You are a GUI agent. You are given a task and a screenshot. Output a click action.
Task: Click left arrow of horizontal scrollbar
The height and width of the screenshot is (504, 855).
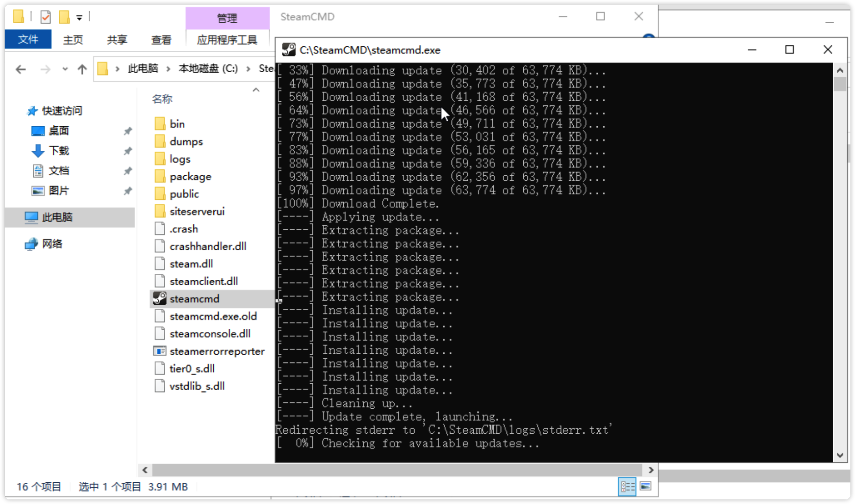(145, 470)
